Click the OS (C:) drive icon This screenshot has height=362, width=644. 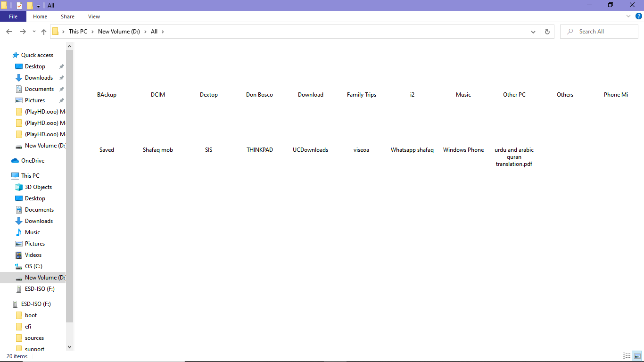(19, 266)
